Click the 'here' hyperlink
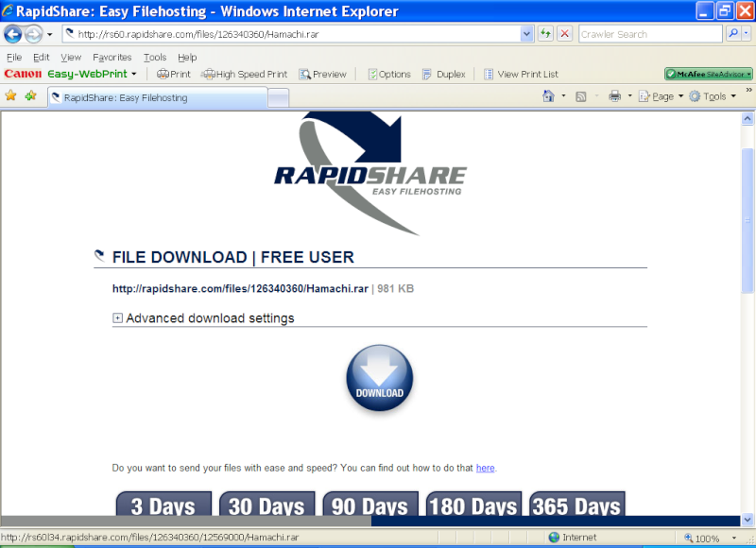Screen dimensions: 756x548 485,468
